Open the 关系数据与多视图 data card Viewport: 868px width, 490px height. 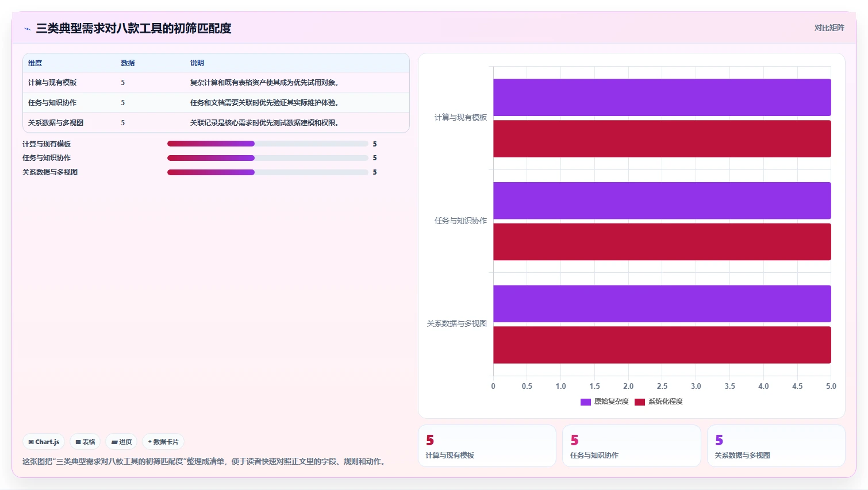[x=776, y=446]
